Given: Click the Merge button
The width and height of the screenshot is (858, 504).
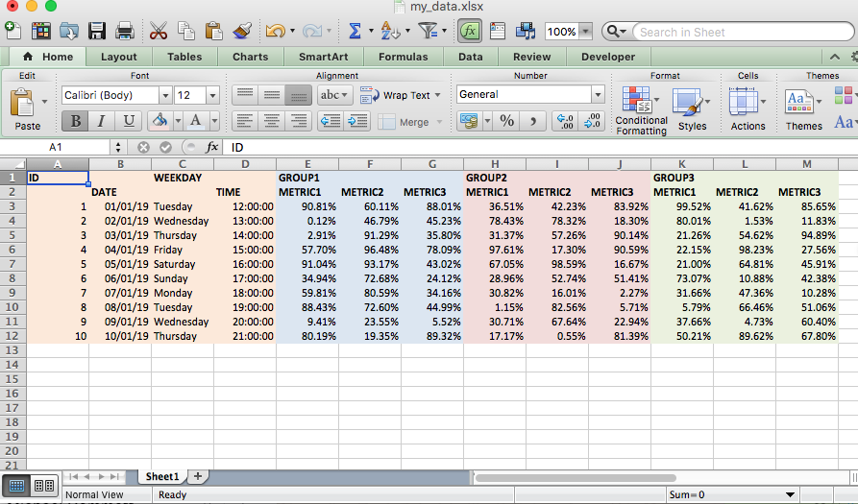Looking at the screenshot, I should point(410,122).
